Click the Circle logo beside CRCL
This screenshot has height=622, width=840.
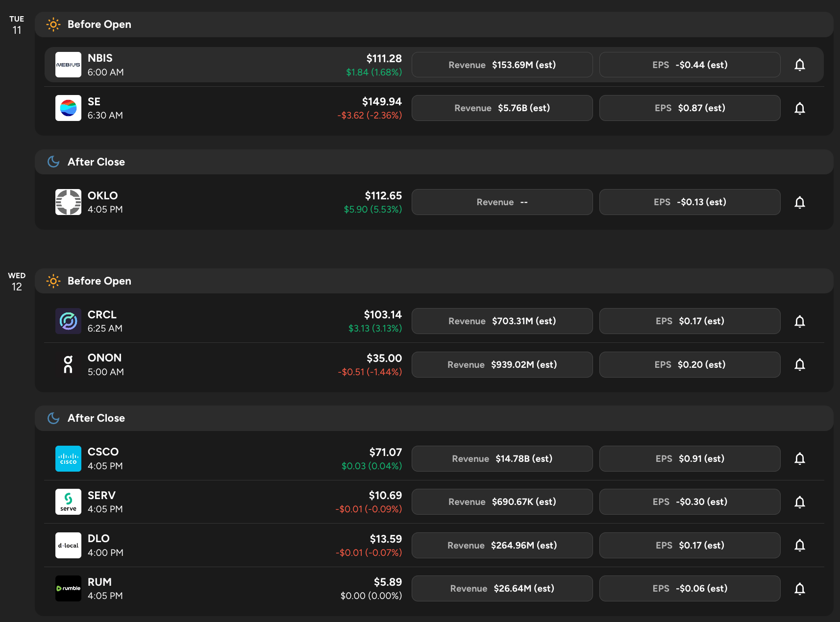point(68,321)
